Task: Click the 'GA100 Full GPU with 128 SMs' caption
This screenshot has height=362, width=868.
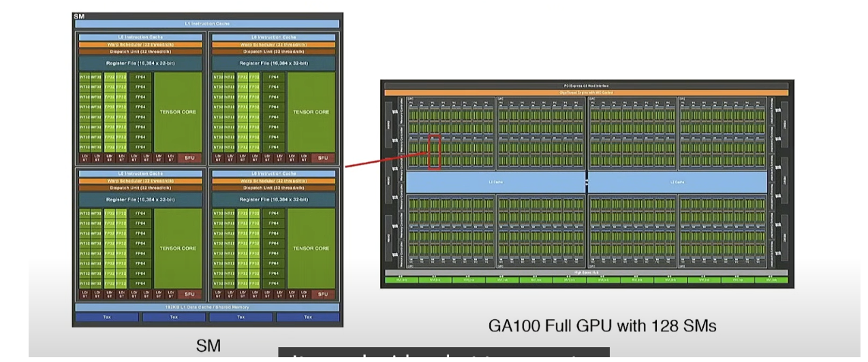Action: pos(602,326)
